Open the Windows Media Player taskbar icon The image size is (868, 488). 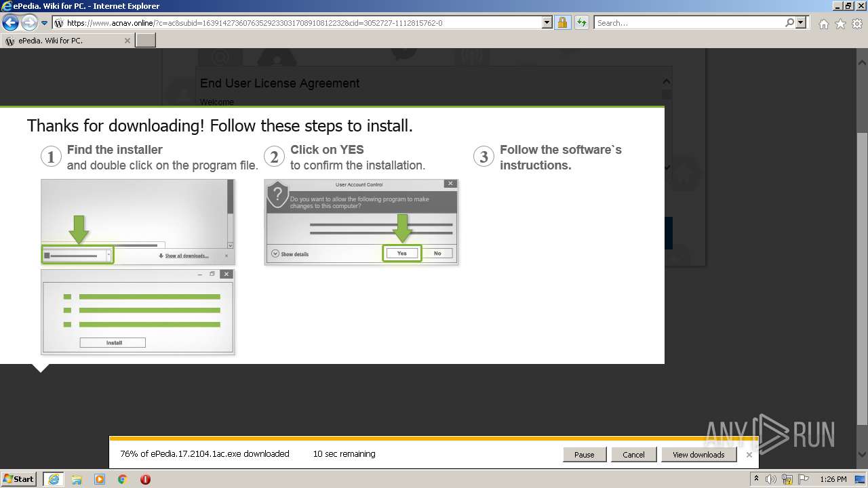100,479
